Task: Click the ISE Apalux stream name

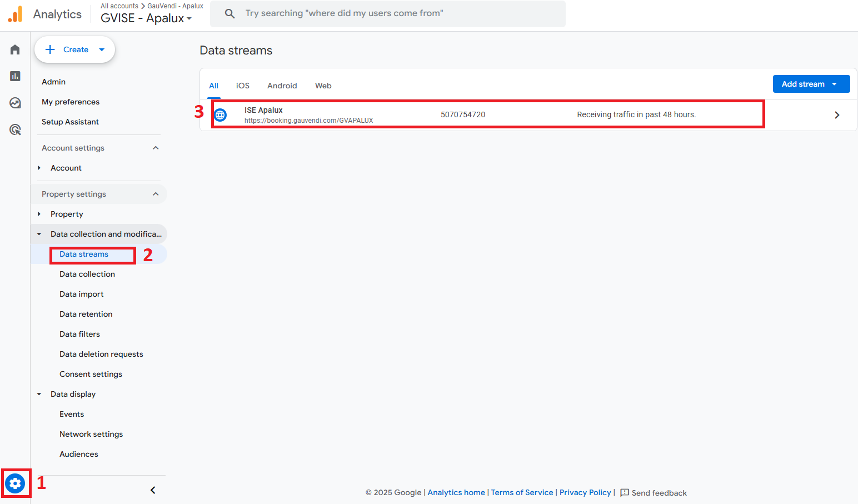Action: click(x=263, y=110)
